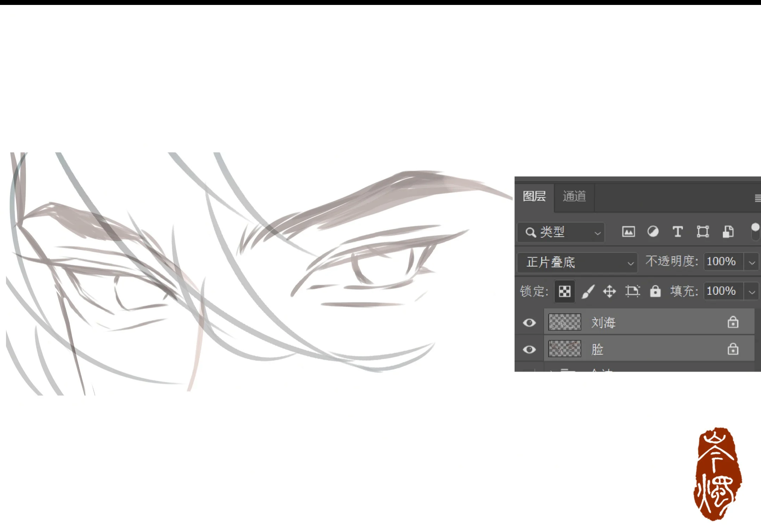Open the layers panel menu icon
This screenshot has width=761, height=532.
(757, 198)
